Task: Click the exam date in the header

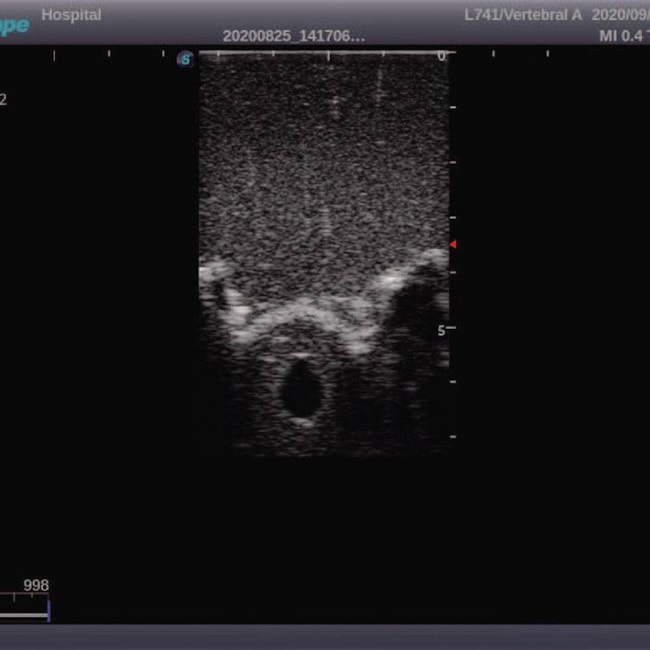Action: (620, 16)
